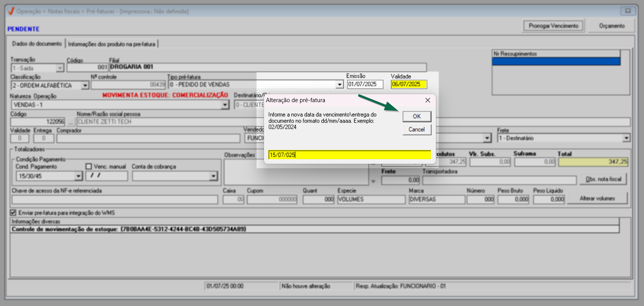Open the Tipo pré-fatura dropdown arrow
Screen dimensions: 644x306
(339, 84)
